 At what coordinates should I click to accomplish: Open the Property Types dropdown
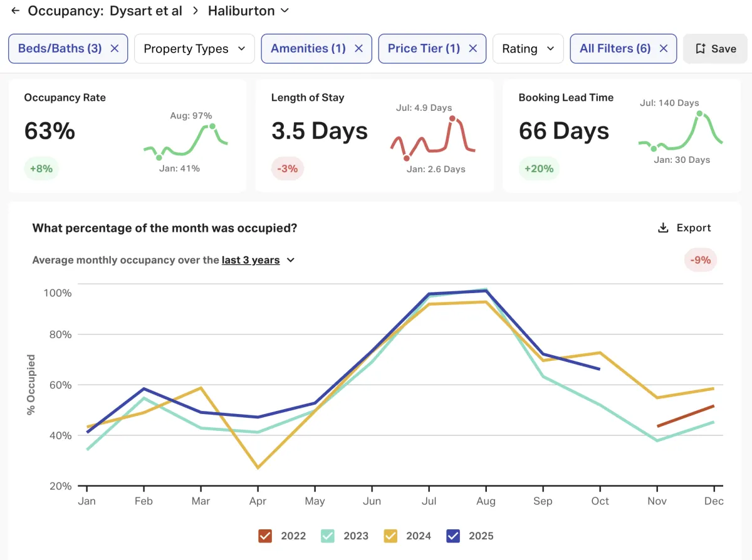pos(194,49)
